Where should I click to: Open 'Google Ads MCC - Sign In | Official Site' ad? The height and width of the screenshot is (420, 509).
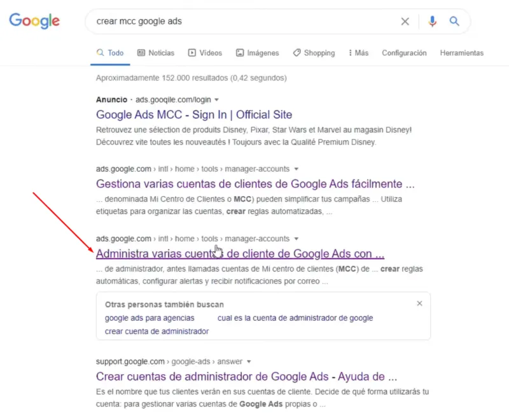tap(194, 115)
